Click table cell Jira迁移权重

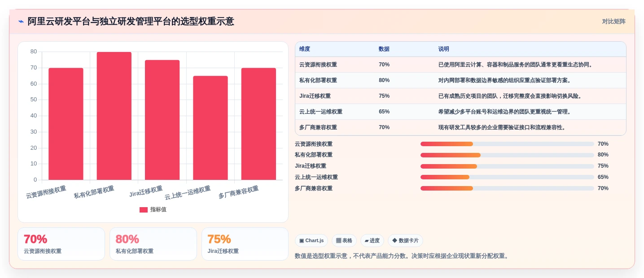pyautogui.click(x=315, y=96)
